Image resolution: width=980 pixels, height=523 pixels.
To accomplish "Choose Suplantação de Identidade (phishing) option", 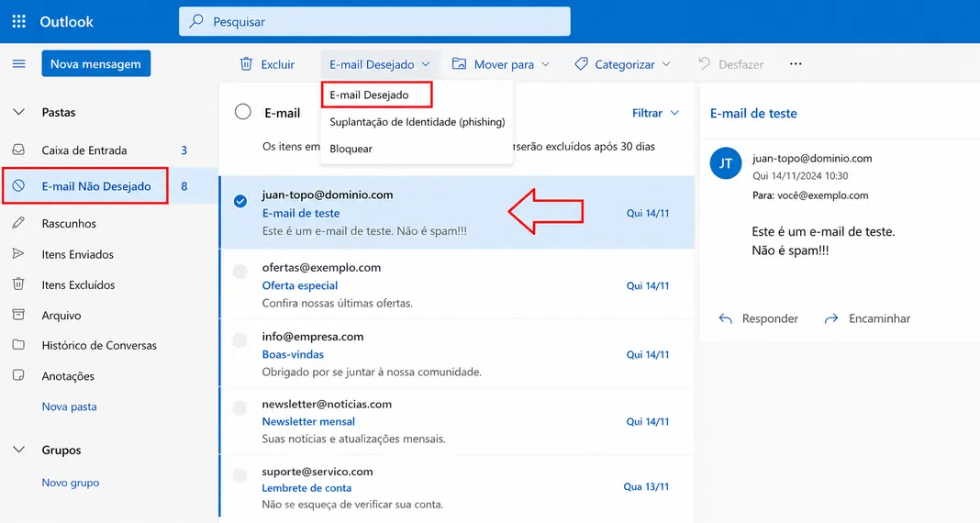I will [x=417, y=122].
